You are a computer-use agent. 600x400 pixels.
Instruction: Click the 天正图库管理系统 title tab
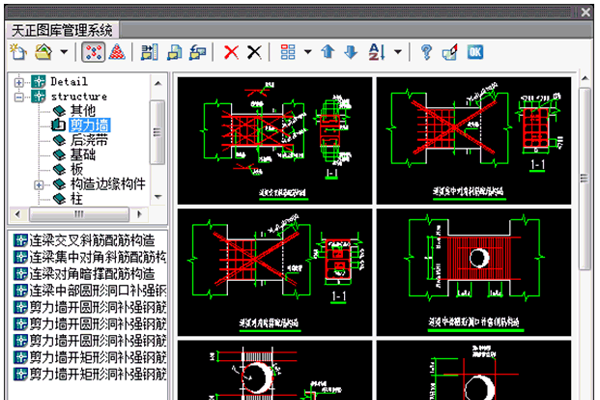pos(62,30)
